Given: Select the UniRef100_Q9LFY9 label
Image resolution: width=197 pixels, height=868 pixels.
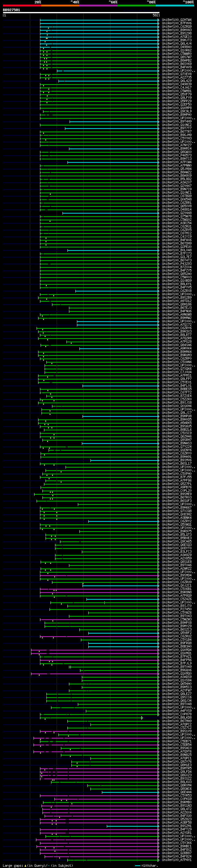Looking at the screenshot, I should (177, 98).
